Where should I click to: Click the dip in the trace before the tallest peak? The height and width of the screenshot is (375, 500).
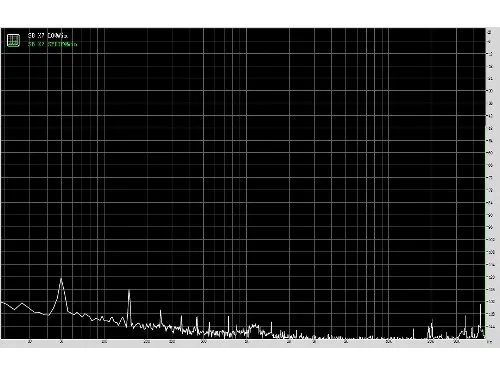tap(48, 315)
